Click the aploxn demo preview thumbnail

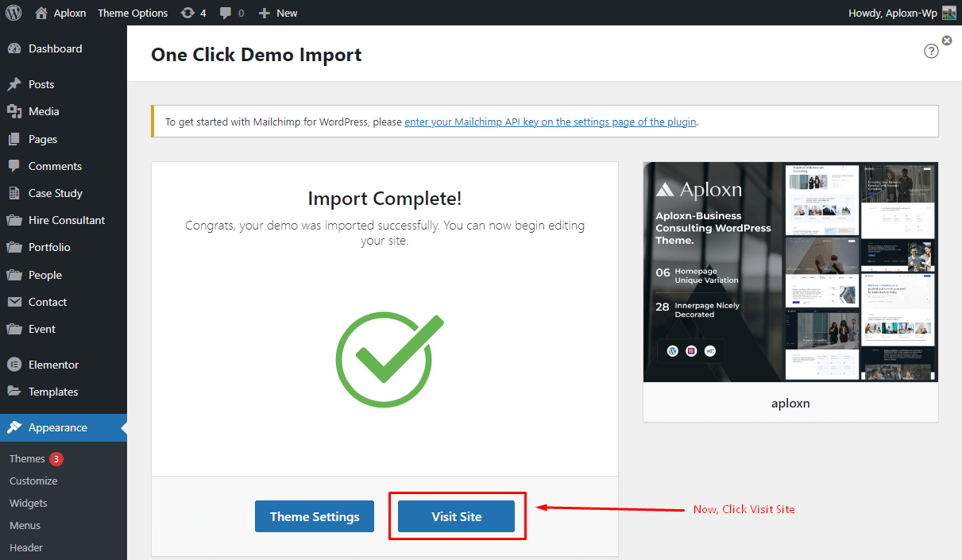(x=790, y=272)
